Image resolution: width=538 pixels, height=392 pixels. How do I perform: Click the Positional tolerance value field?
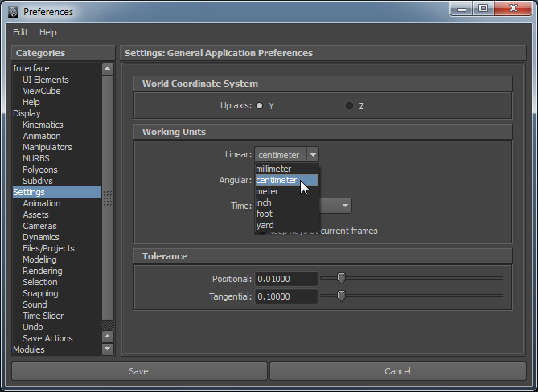285,279
